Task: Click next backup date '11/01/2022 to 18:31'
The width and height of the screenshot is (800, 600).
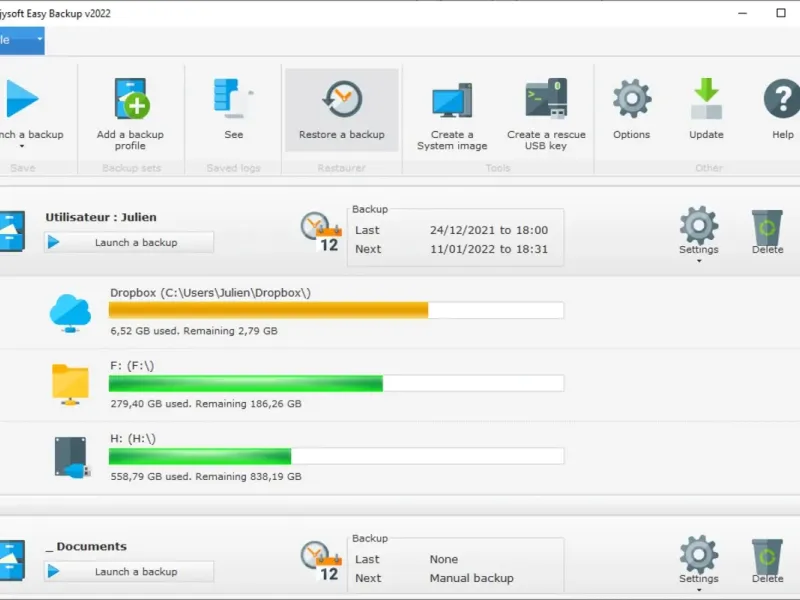Action: pos(489,249)
